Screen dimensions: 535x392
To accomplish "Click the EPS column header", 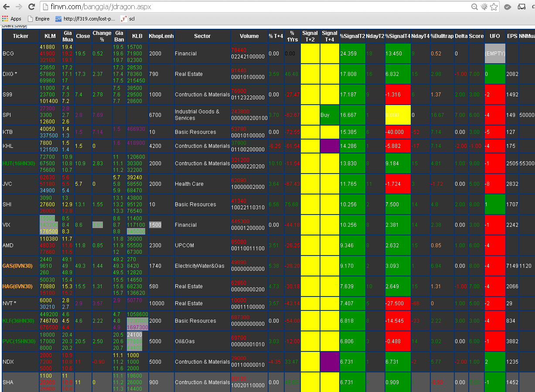I will [512, 36].
